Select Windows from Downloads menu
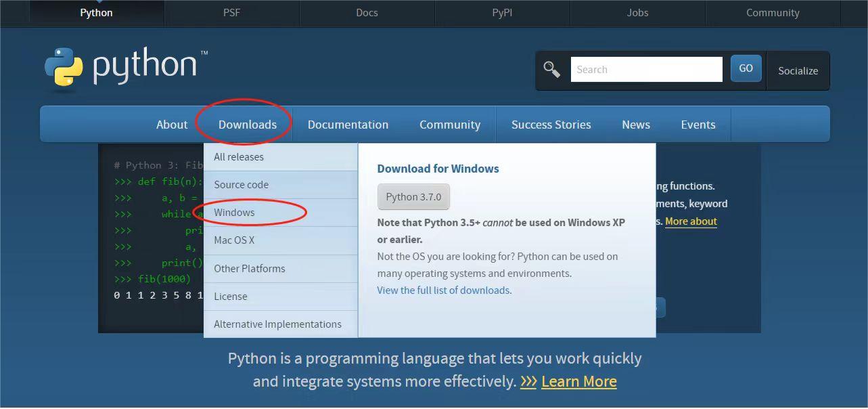 pyautogui.click(x=234, y=213)
